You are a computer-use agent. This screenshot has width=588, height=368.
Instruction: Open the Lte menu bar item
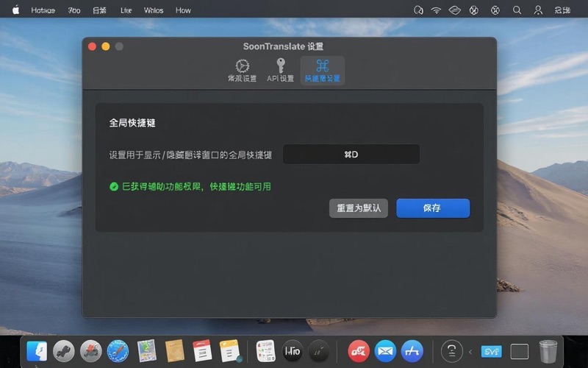pyautogui.click(x=126, y=10)
